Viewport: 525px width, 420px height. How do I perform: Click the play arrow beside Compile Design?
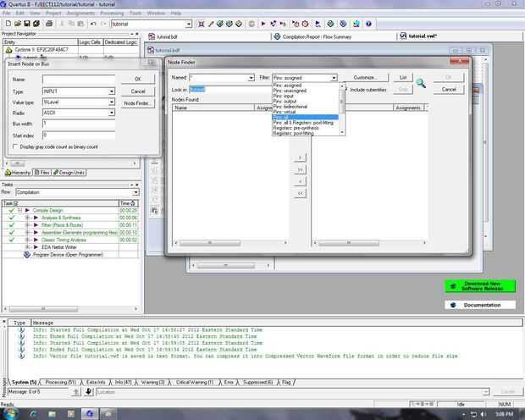[27, 210]
